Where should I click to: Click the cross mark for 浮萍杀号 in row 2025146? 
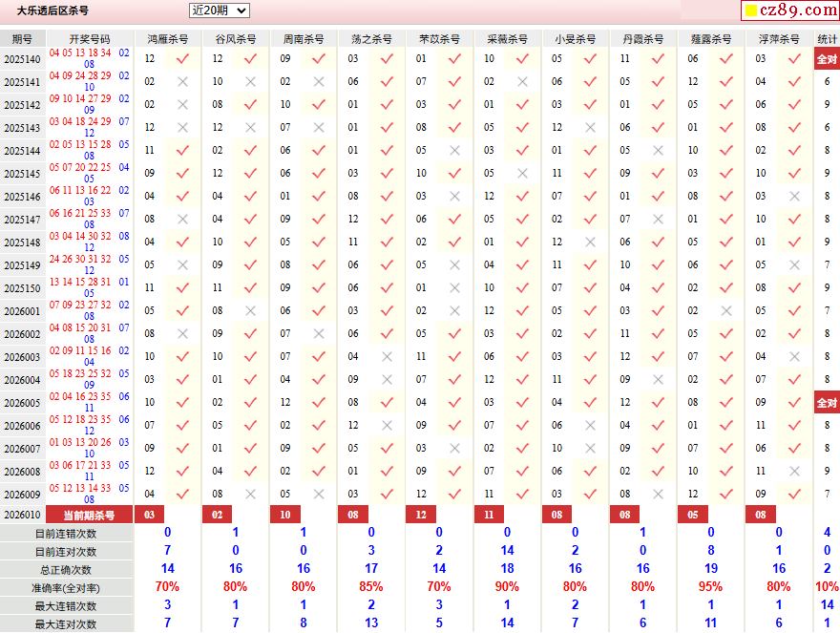tap(794, 197)
